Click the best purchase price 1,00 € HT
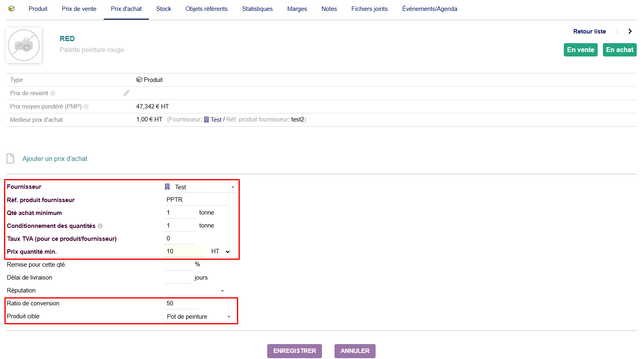This screenshot has width=644, height=359. 149,119
